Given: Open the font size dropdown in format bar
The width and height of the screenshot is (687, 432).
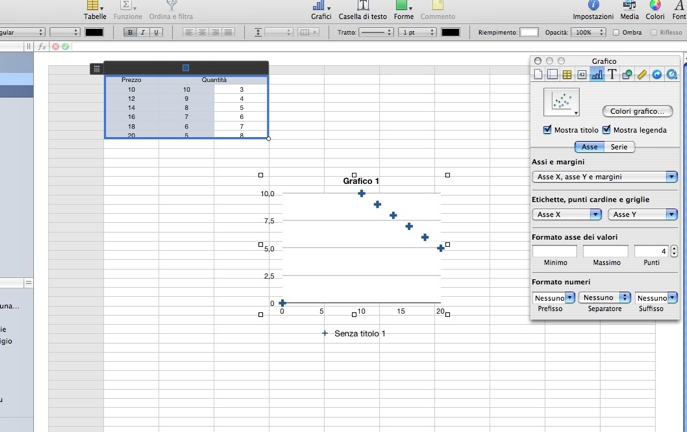Looking at the screenshot, I should [64, 32].
